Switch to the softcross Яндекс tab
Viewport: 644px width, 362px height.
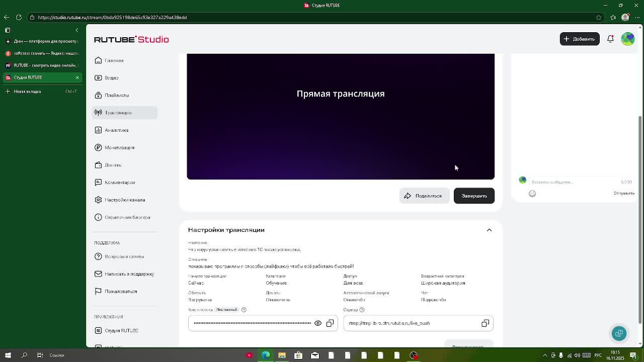(42, 53)
